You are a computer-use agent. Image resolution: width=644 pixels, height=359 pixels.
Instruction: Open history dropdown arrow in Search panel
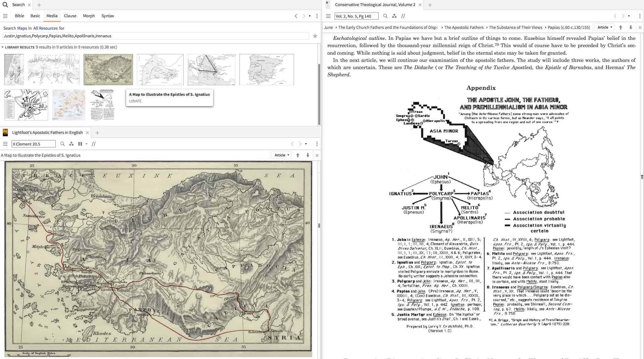(310, 16)
